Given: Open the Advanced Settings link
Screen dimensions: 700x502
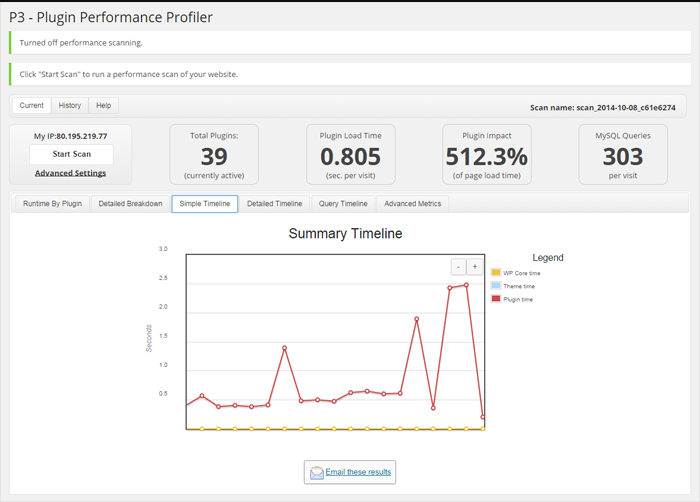Looking at the screenshot, I should pos(70,173).
